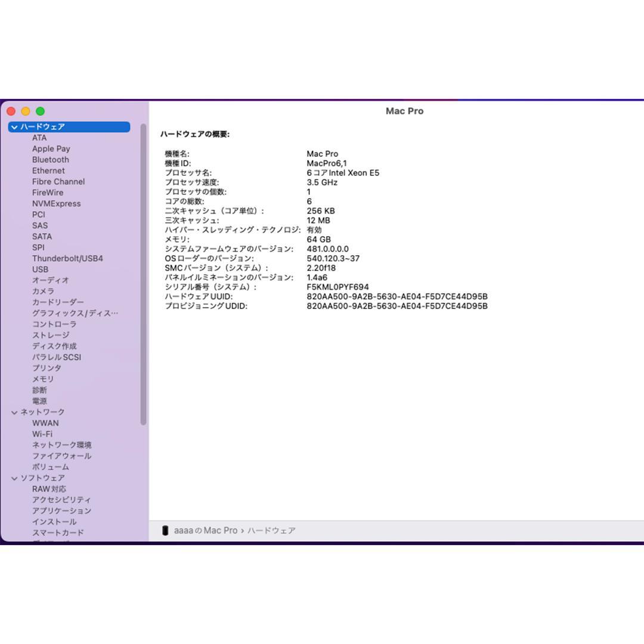Select PCI in the sidebar
Screen dimensions: 644x644
pos(39,215)
